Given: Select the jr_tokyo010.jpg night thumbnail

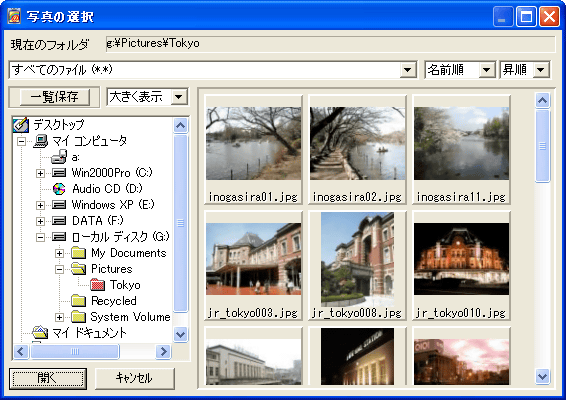Looking at the screenshot, I should (461, 266).
